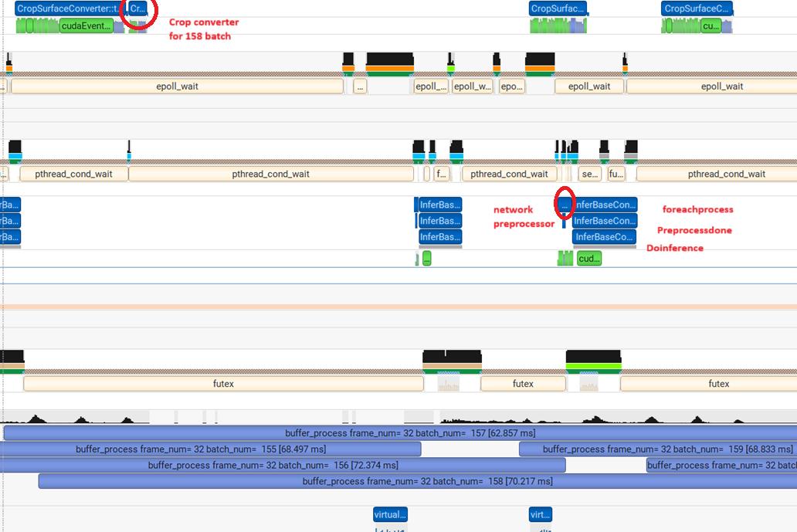Click the epo... truncated wait range
Screen dimensions: 797x532
pyautogui.click(x=511, y=86)
